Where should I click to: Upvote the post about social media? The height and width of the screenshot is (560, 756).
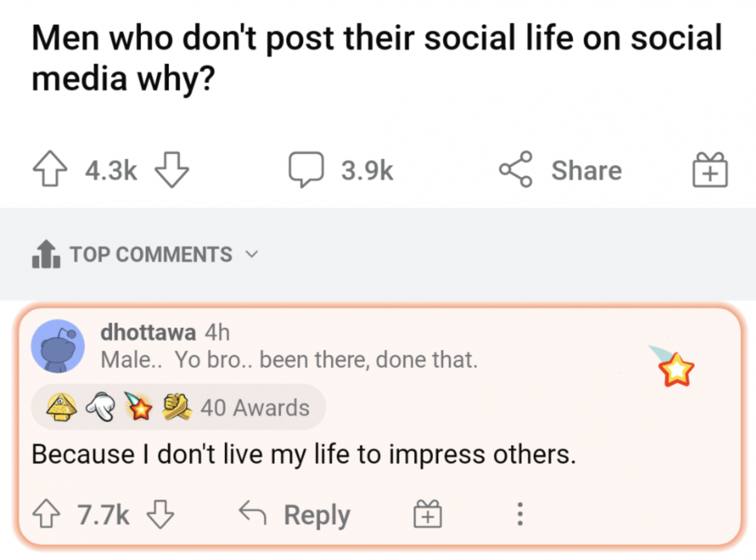click(50, 169)
